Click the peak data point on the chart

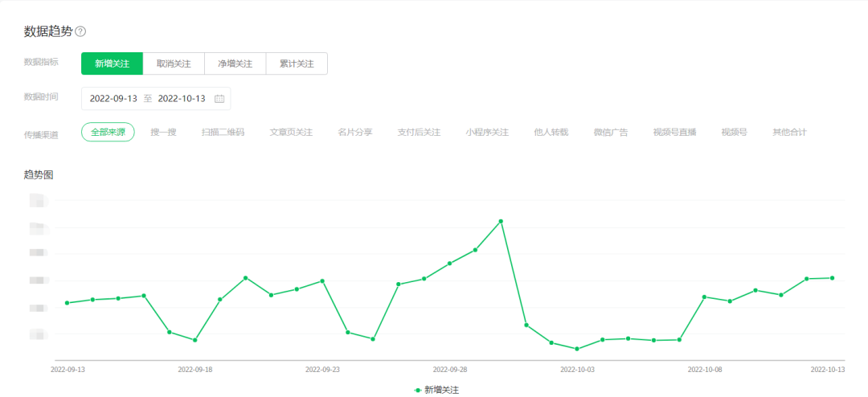501,221
